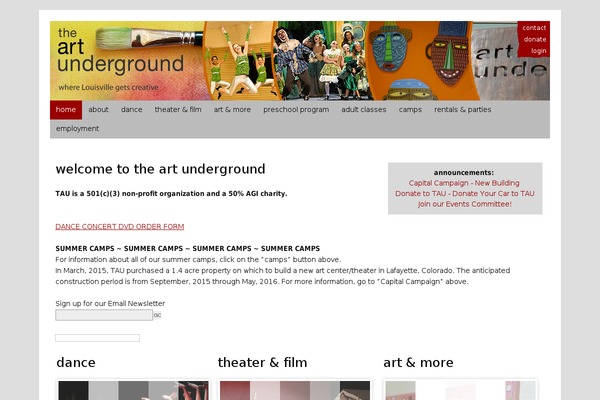The height and width of the screenshot is (400, 600).
Task: Click the art underground header logo
Action: 121,52
